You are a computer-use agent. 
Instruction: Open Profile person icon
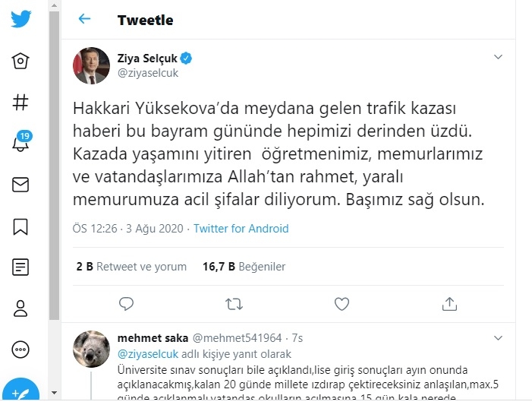pyautogui.click(x=20, y=308)
